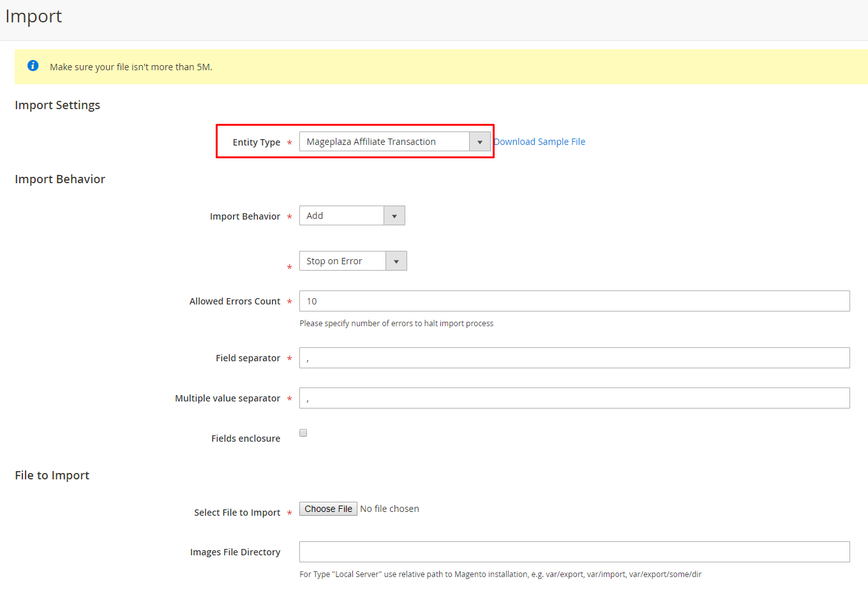Viewport: 868px width, 593px height.
Task: Click the 'Entity Type' field label
Action: (x=256, y=142)
